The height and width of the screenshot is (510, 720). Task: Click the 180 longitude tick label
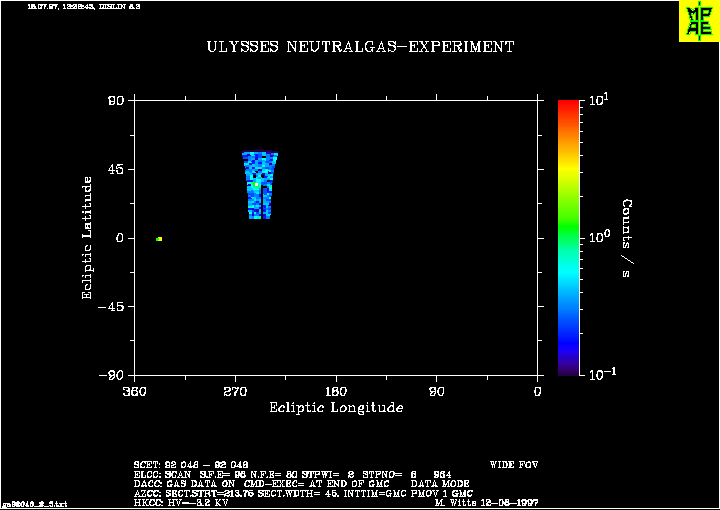[x=336, y=392]
